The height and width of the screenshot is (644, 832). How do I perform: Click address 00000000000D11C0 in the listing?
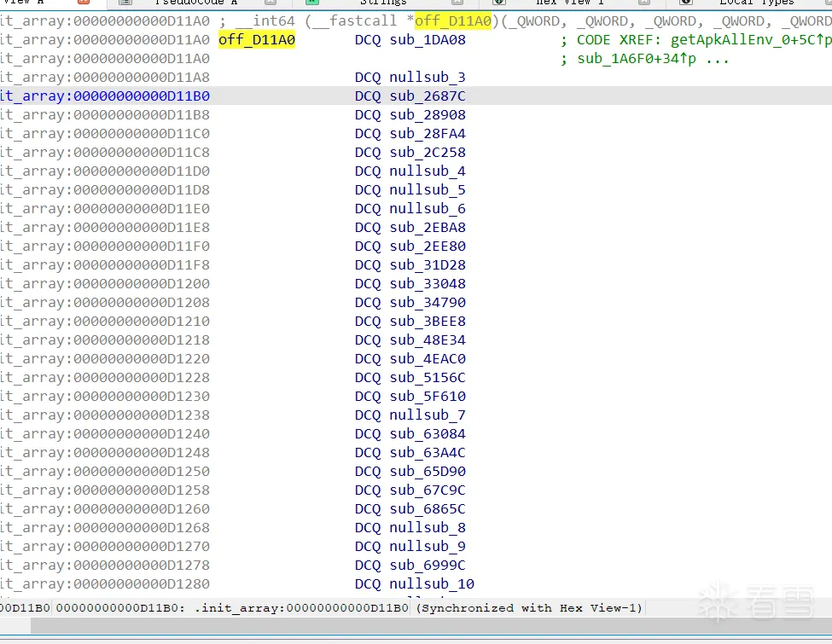[142, 134]
